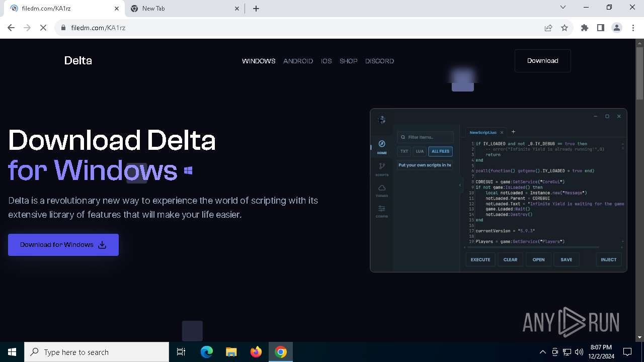This screenshot has height=362, width=644.
Task: Select the LUA filter button
Action: pos(420,151)
